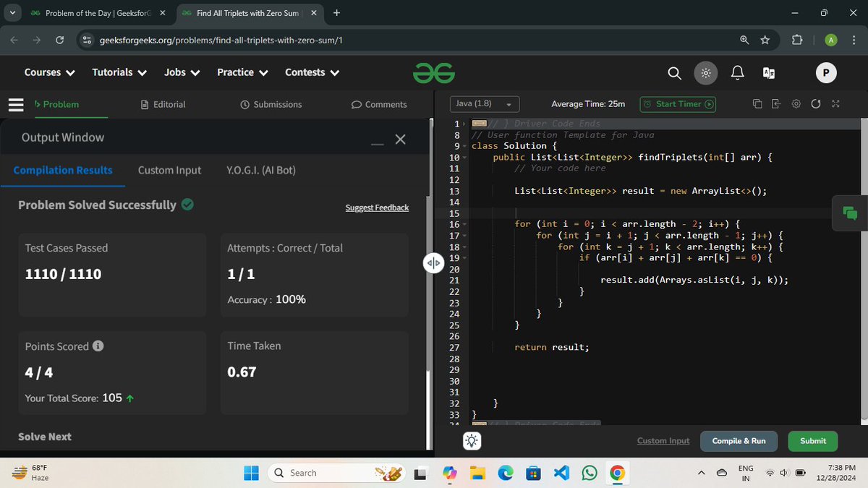This screenshot has height=488, width=868.
Task: Reset the code with the refresh icon
Action: (x=816, y=104)
